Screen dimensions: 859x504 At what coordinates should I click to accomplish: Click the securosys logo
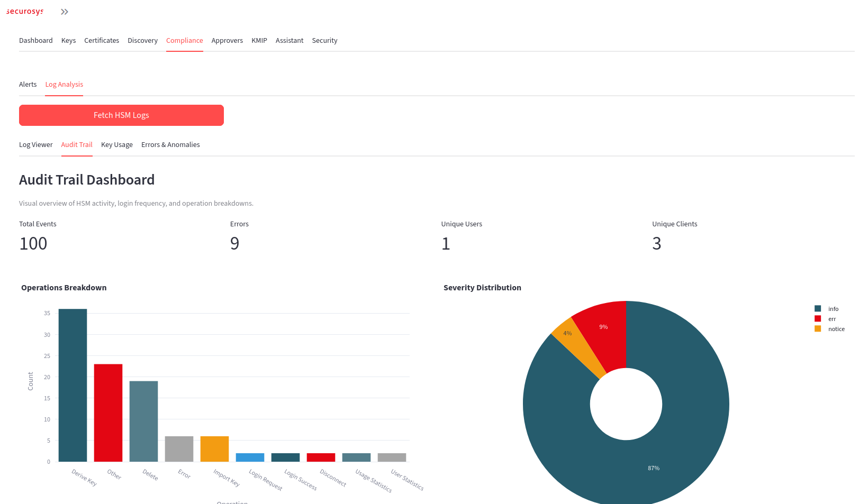point(24,11)
